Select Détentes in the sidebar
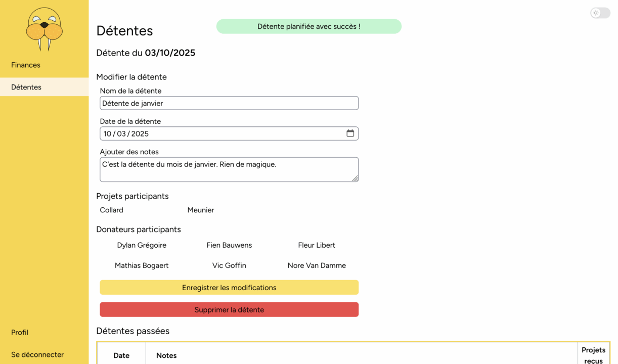The height and width of the screenshot is (364, 618). point(26,87)
